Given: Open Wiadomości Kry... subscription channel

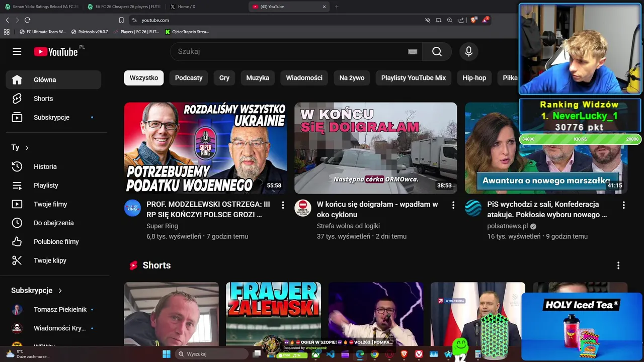Looking at the screenshot, I should tap(54, 328).
